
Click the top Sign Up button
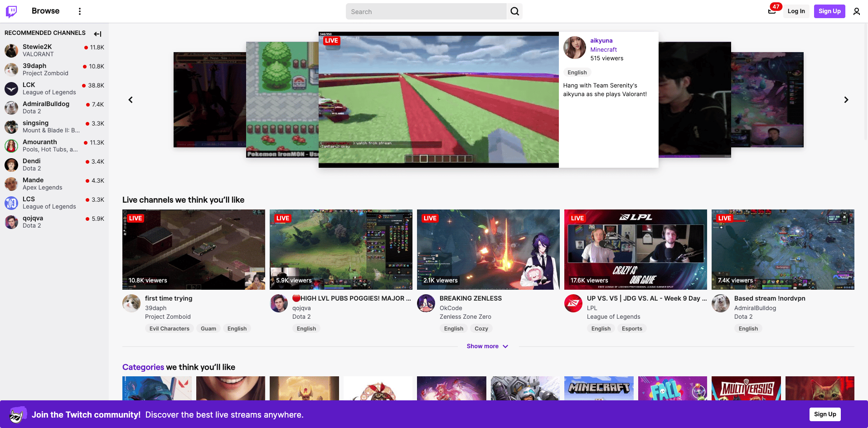point(829,11)
